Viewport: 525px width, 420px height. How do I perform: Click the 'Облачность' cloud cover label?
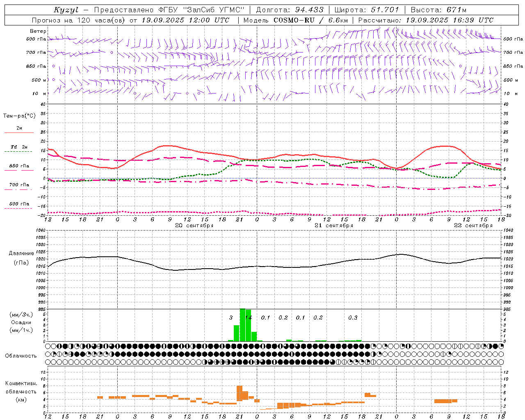point(21,356)
